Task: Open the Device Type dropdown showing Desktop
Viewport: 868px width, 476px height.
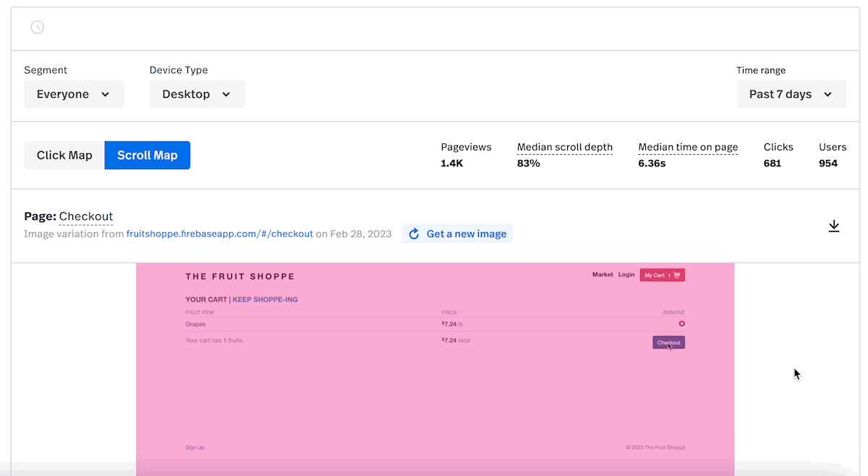Action: [197, 94]
